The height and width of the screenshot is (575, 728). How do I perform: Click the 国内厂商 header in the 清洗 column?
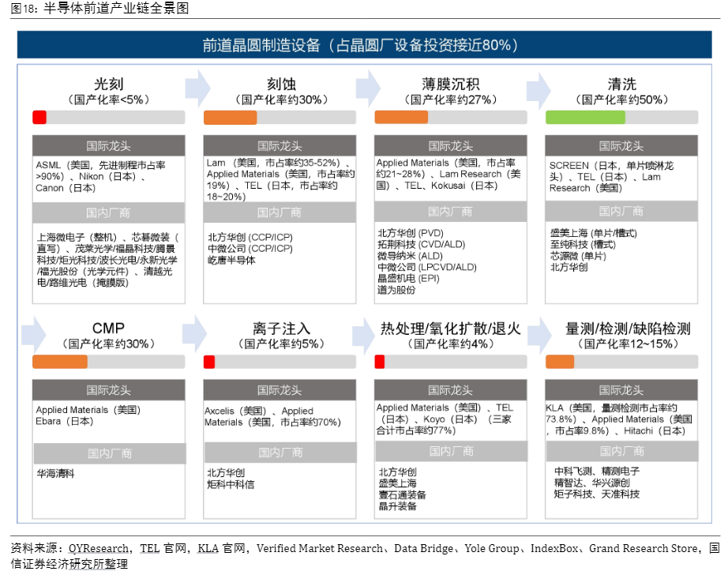click(621, 211)
